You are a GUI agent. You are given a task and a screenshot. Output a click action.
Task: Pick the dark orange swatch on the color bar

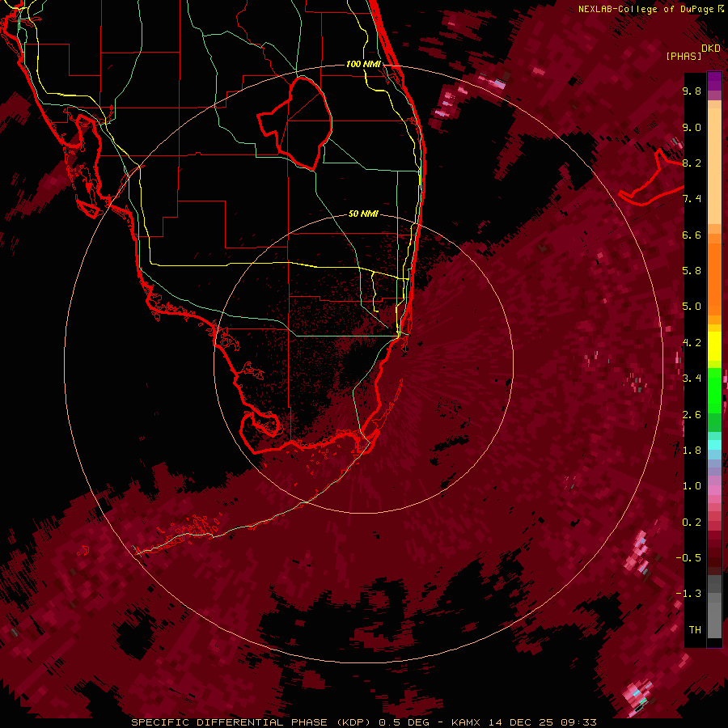coord(714,278)
